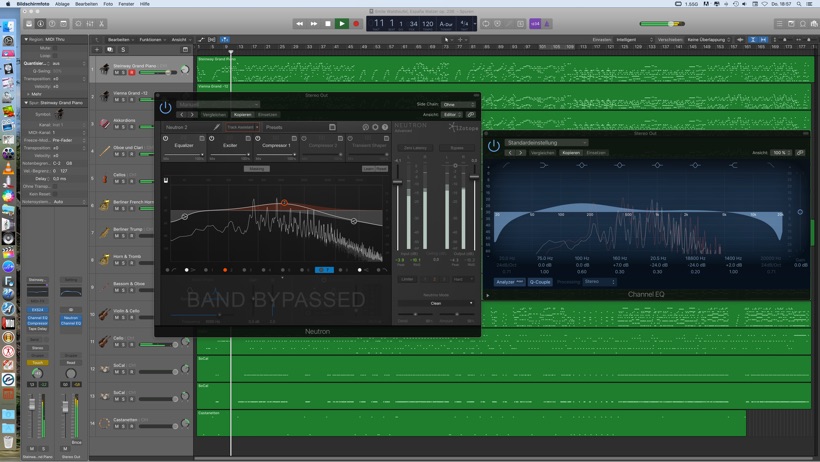Open Finder in the Dock

tap(8, 27)
